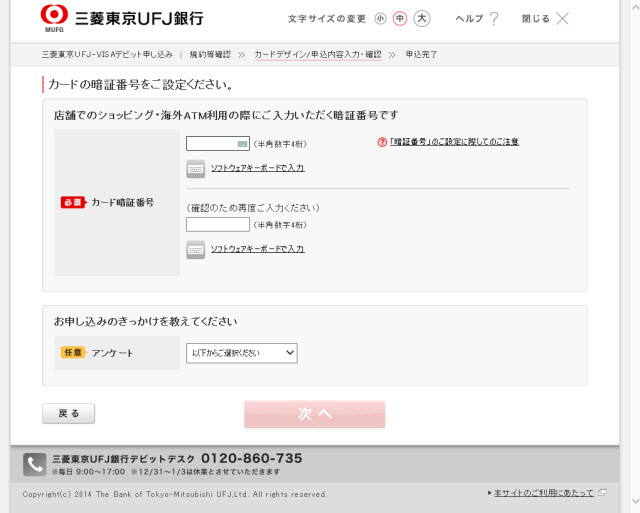Click the help question mark icon

pos(494,19)
